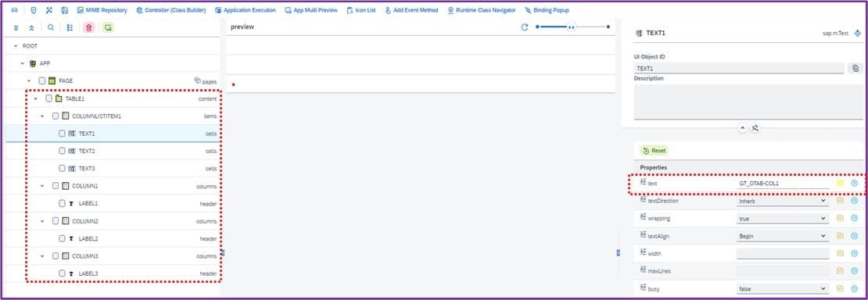The height and width of the screenshot is (300, 868).
Task: Select the LABEL1 tree row
Action: coord(113,203)
